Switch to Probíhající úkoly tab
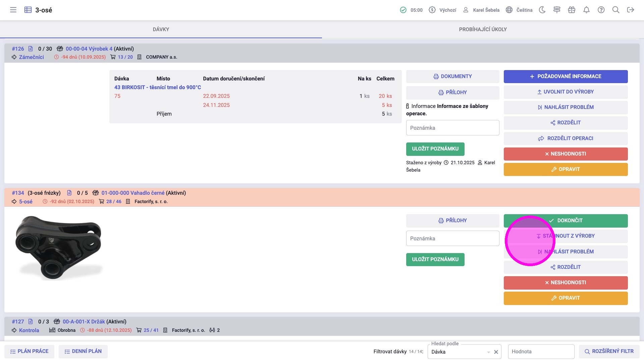Viewport: 644px width, 362px height. point(483,29)
